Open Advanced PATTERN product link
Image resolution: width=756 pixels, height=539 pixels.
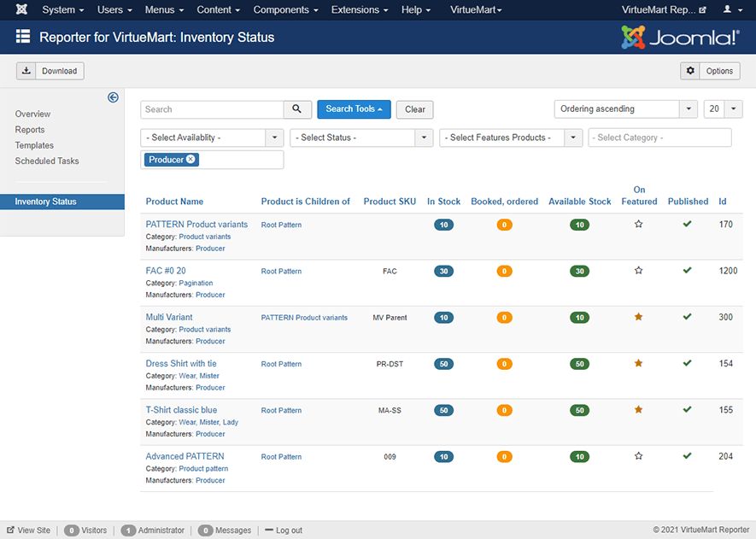185,456
